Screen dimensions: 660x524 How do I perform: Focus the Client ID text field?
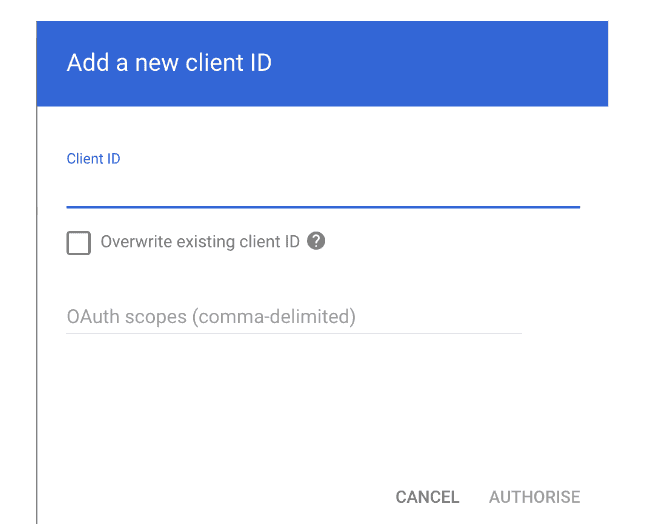click(322, 187)
